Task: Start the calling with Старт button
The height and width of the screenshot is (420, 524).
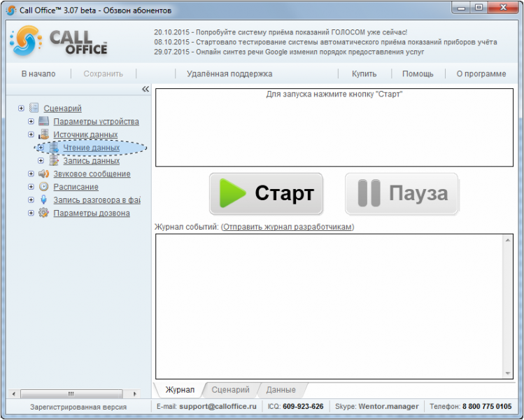Action: click(x=266, y=194)
